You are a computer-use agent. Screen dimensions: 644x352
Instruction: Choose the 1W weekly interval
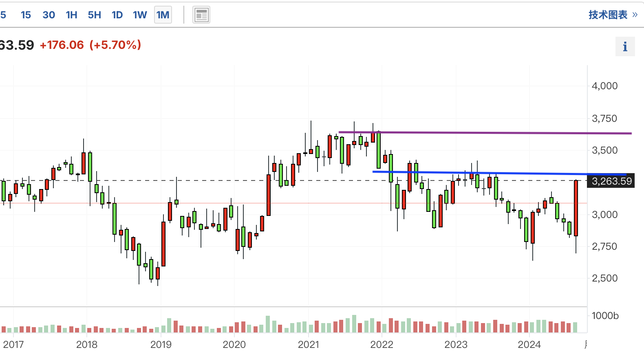140,15
